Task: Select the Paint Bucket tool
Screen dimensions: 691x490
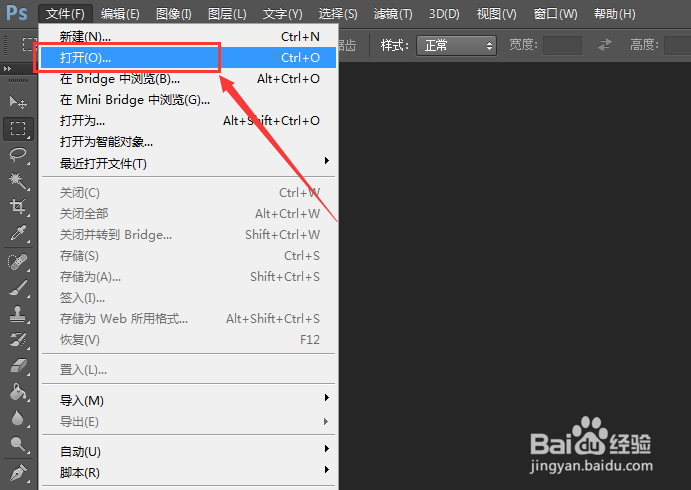Action: click(x=18, y=392)
